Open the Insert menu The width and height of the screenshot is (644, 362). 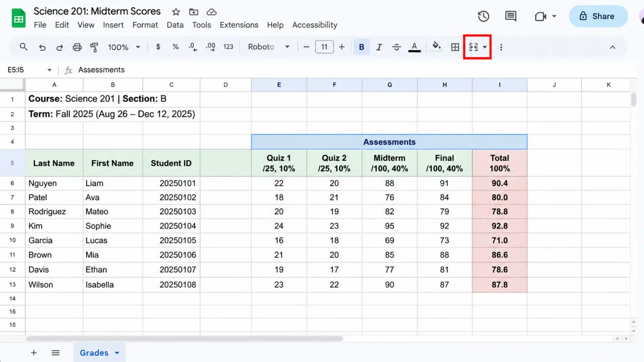point(113,25)
